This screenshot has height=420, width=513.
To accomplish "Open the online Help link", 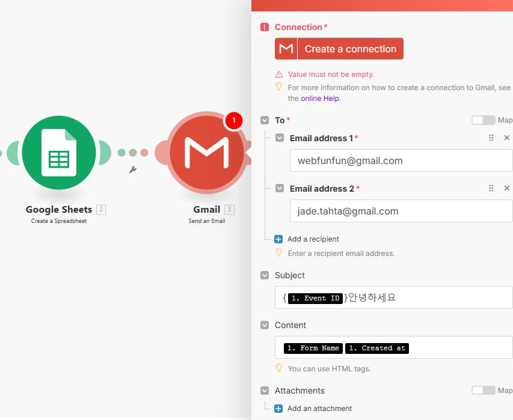I will click(x=320, y=99).
